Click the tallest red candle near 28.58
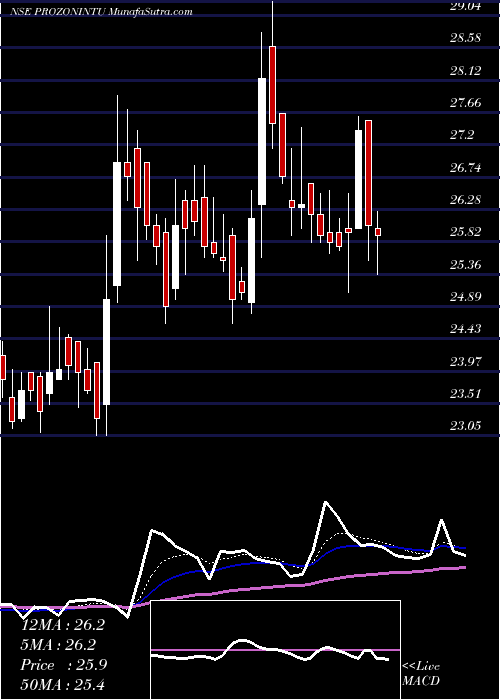 (272, 85)
